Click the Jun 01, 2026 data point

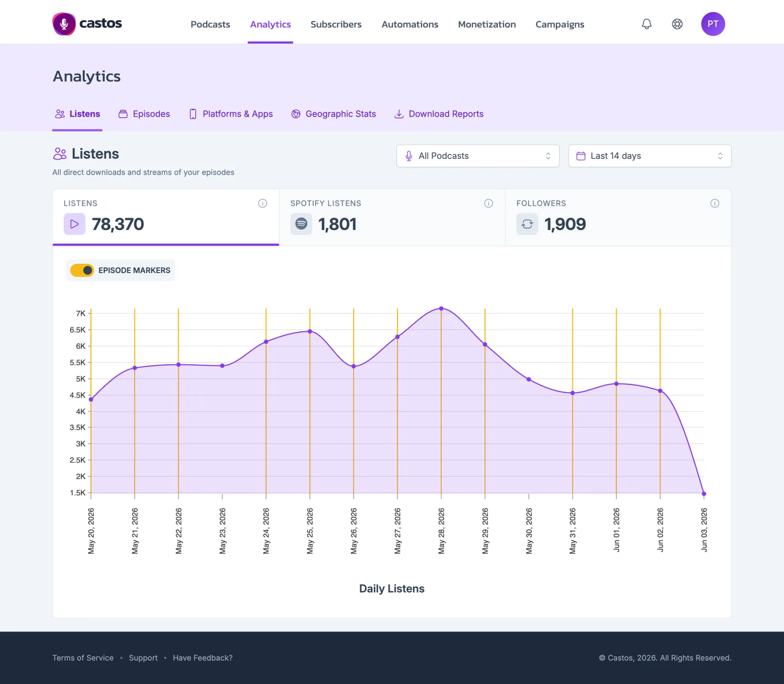(616, 384)
